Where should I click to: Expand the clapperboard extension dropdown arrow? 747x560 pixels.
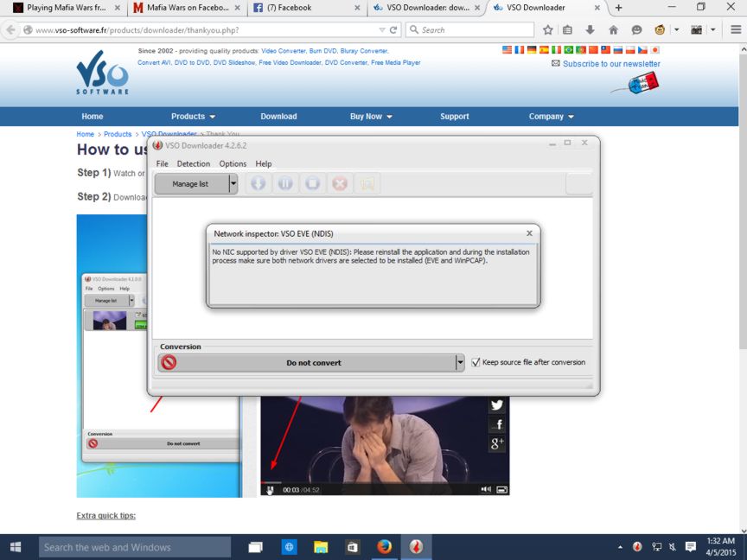(713, 30)
